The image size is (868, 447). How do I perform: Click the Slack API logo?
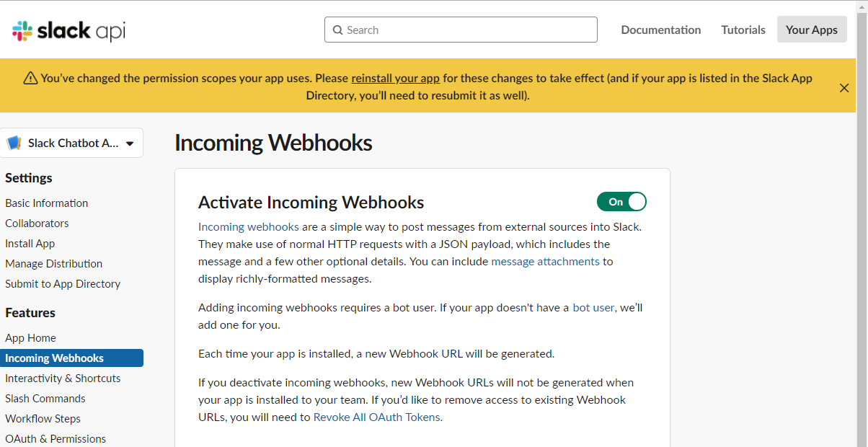coord(69,30)
